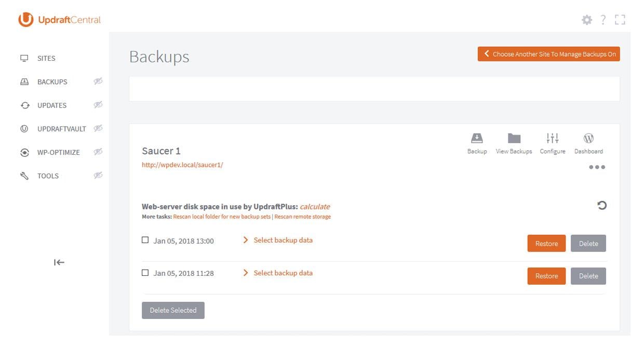The width and height of the screenshot is (644, 346).
Task: Click the Saucer 1 site title
Action: pos(161,151)
